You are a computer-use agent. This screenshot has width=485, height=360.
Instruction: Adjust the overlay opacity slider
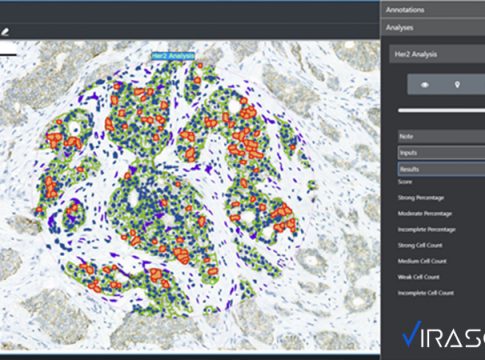[442, 110]
